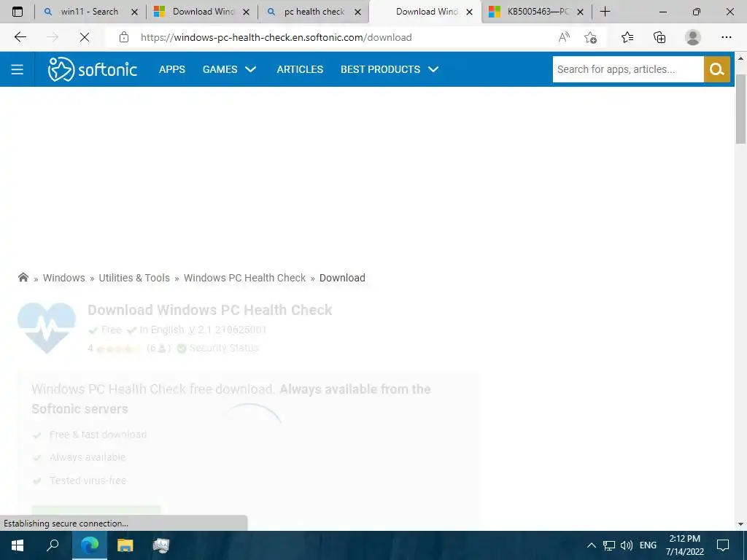The image size is (747, 560).
Task: Click the Download breadcrumb text
Action: click(342, 278)
